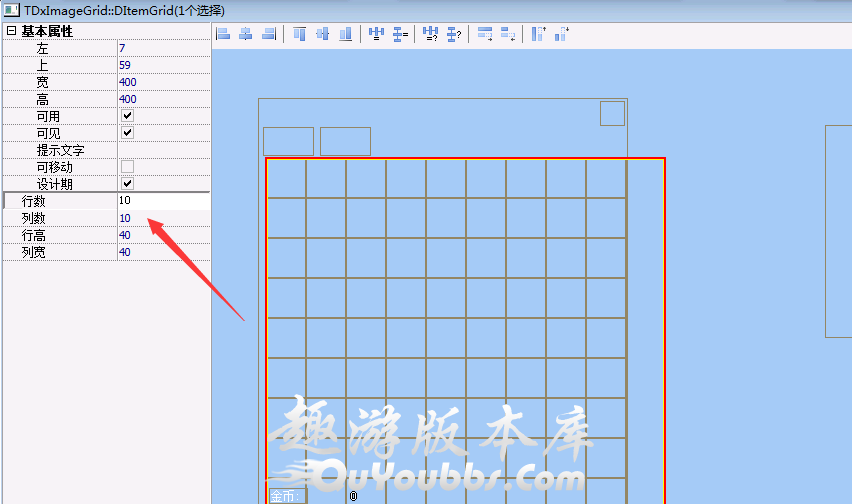Click the 行数 edit field
Screen dimensions: 852x504
pyautogui.click(x=164, y=200)
